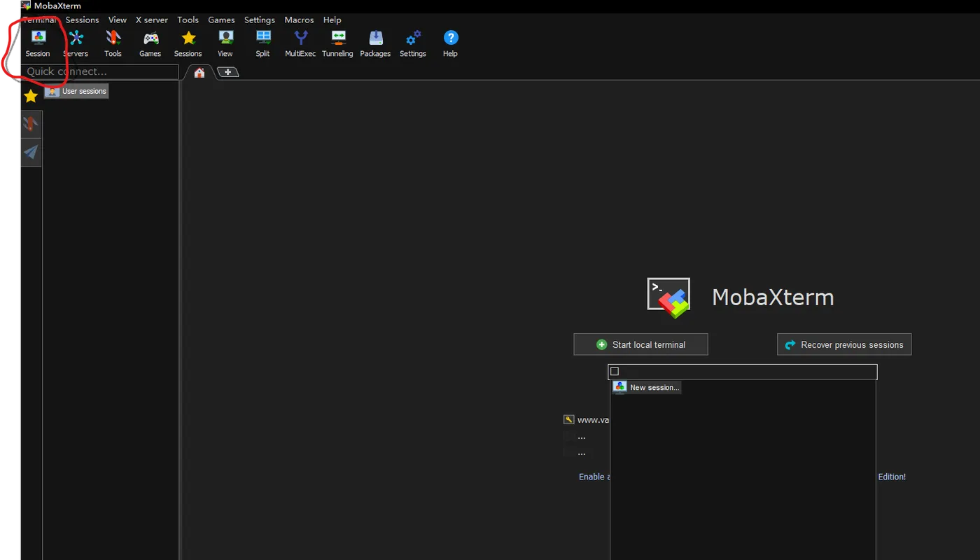Open the Terminal menu

40,20
